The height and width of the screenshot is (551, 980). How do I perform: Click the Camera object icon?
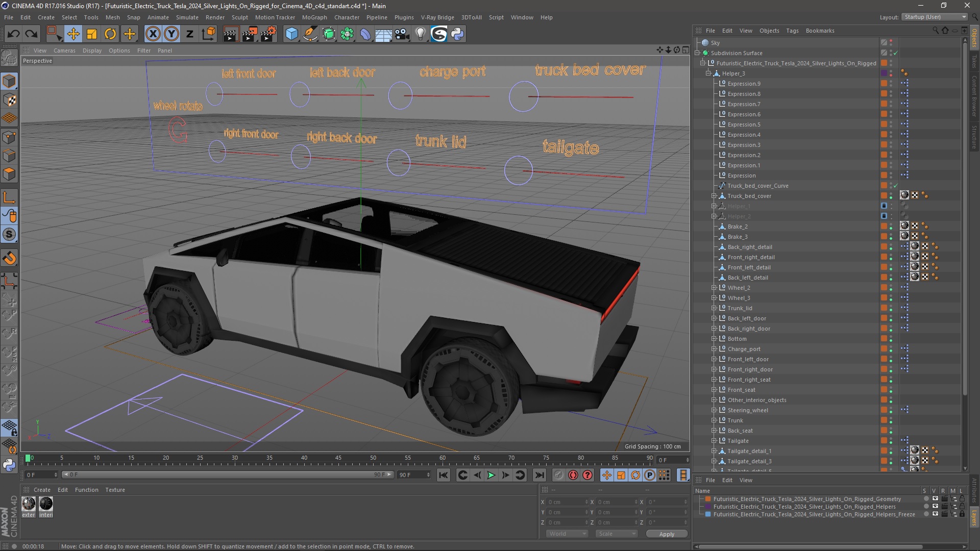[x=402, y=34]
